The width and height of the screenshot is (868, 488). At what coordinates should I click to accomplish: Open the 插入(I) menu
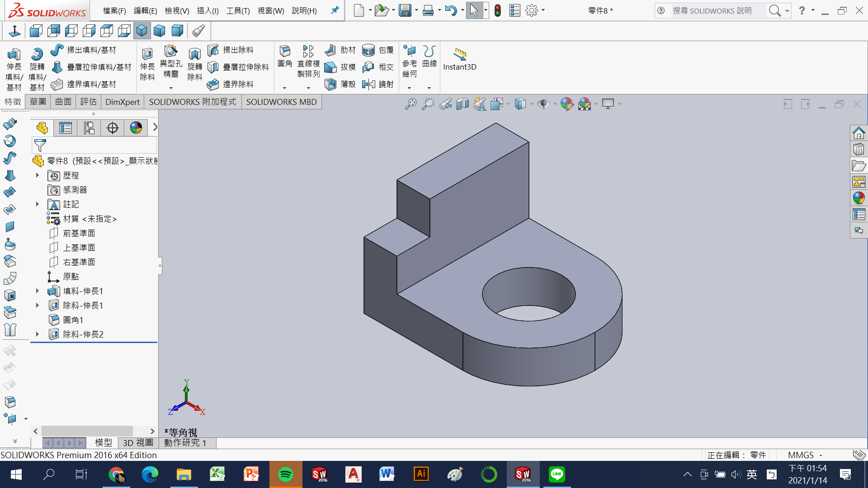[208, 10]
